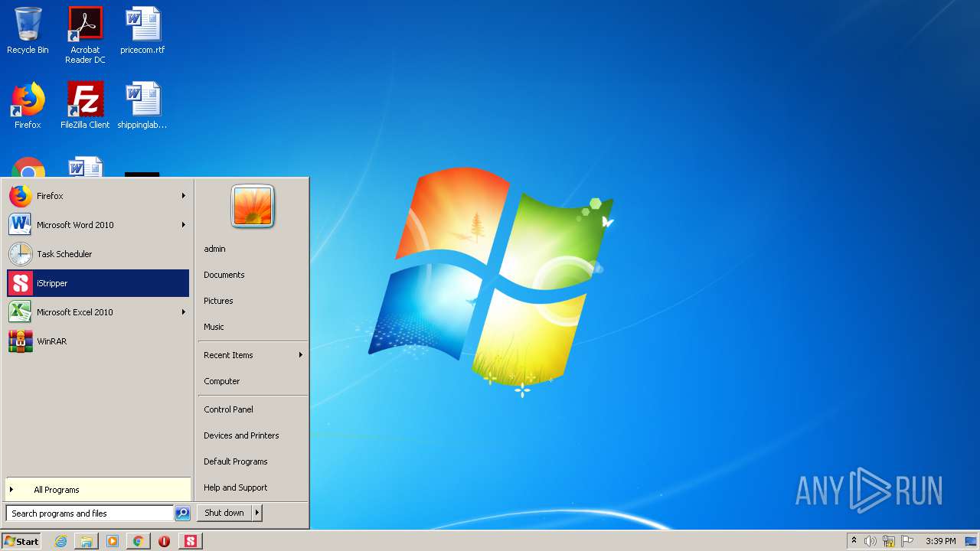Image resolution: width=980 pixels, height=551 pixels.
Task: Select the FileZilla Client desktop shortcut
Action: coord(85,106)
